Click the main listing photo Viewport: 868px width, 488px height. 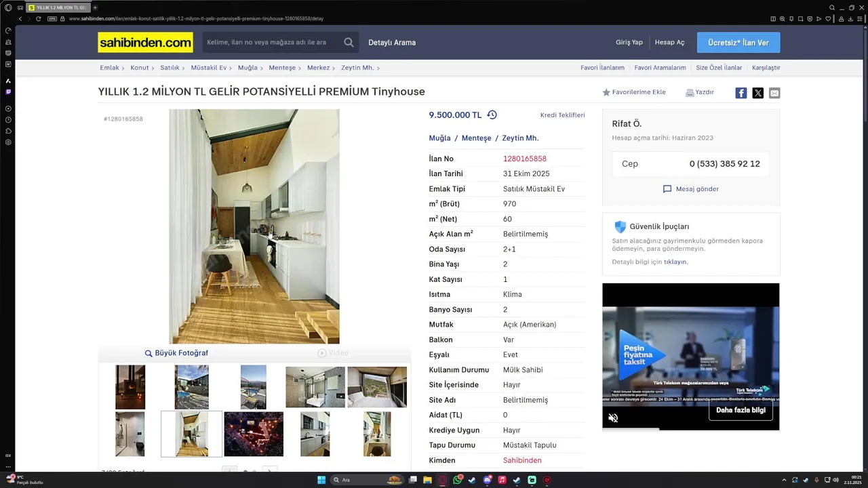[254, 226]
